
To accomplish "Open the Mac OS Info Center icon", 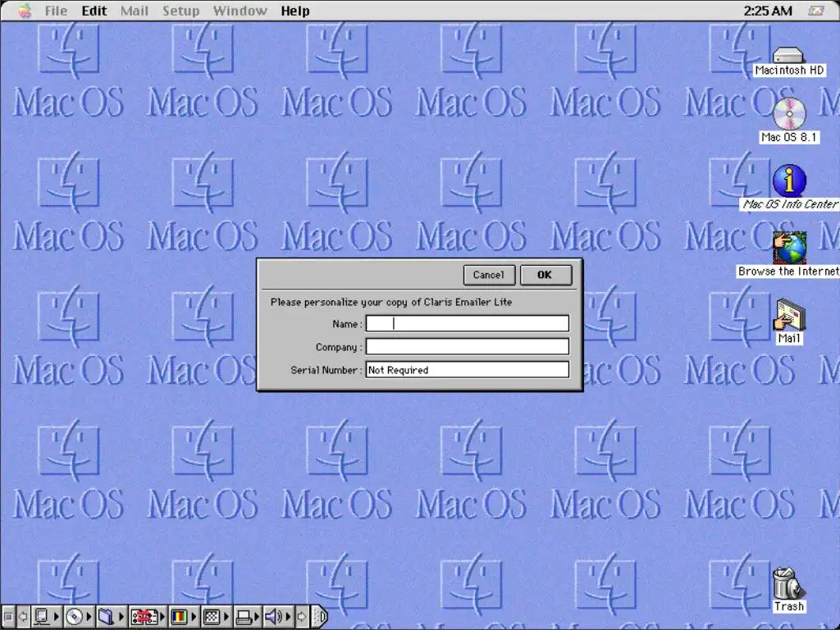I will pos(789,180).
